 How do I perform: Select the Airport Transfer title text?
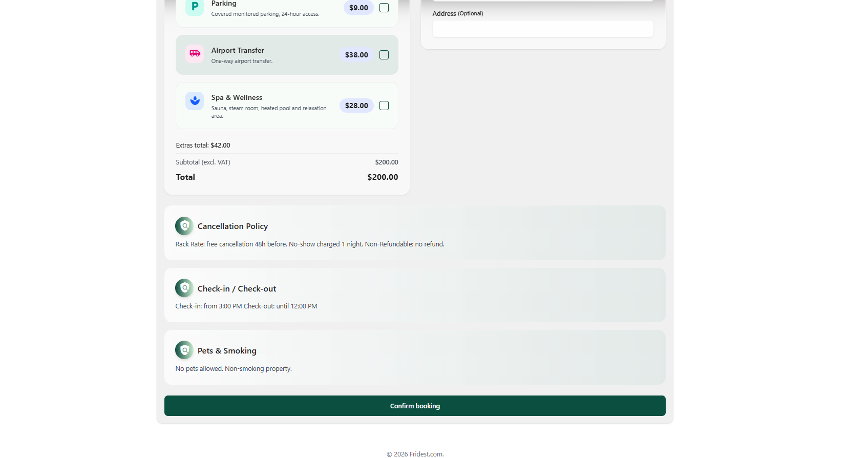(238, 50)
